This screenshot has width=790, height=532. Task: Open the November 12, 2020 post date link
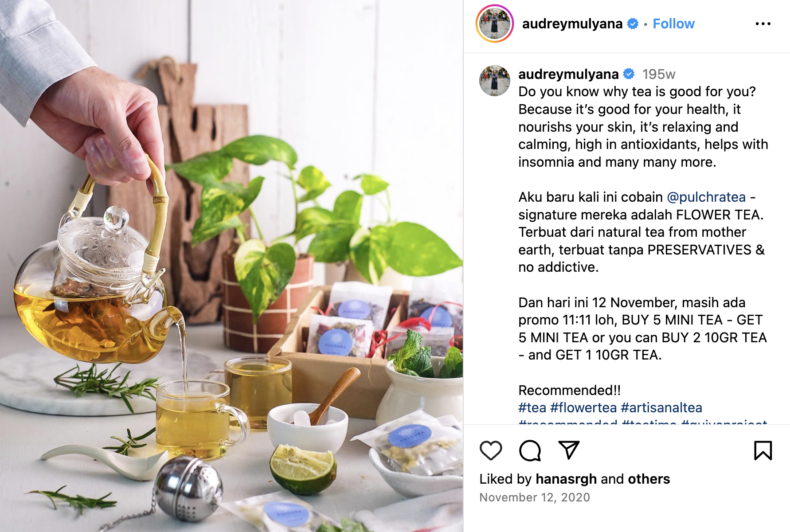535,497
